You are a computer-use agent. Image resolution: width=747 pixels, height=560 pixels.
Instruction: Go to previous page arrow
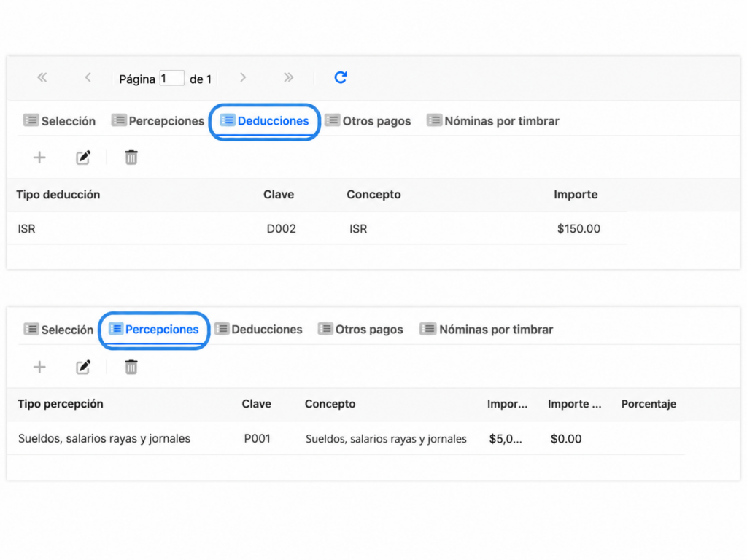88,77
